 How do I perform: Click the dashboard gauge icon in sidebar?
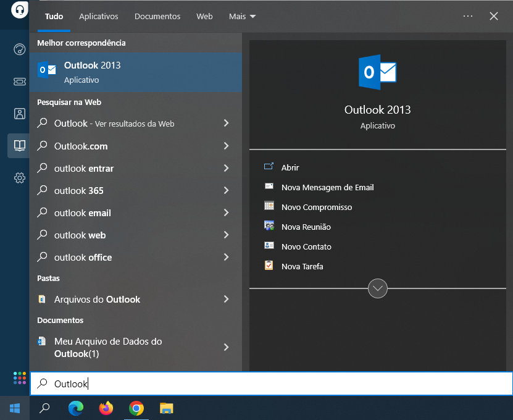pos(20,49)
